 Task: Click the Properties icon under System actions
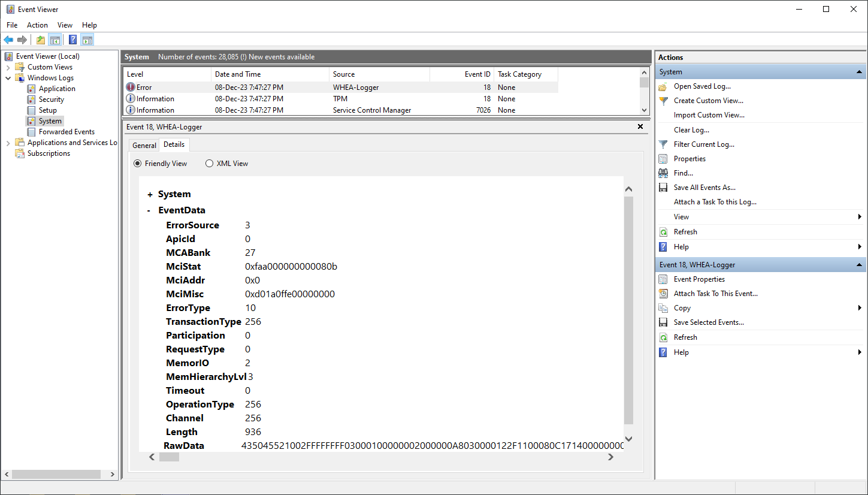(663, 159)
